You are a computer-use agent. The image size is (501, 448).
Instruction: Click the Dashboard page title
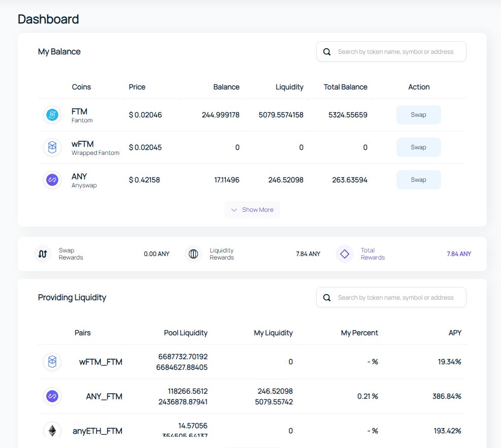48,19
